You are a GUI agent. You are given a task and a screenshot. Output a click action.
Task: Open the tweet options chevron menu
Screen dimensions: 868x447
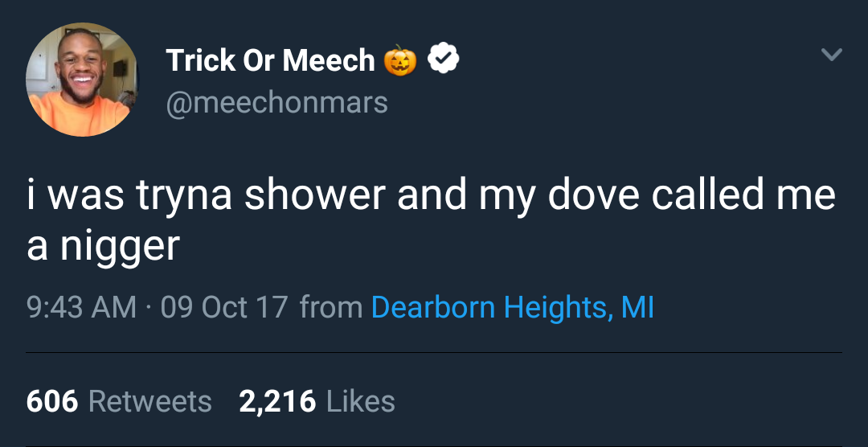pyautogui.click(x=831, y=55)
